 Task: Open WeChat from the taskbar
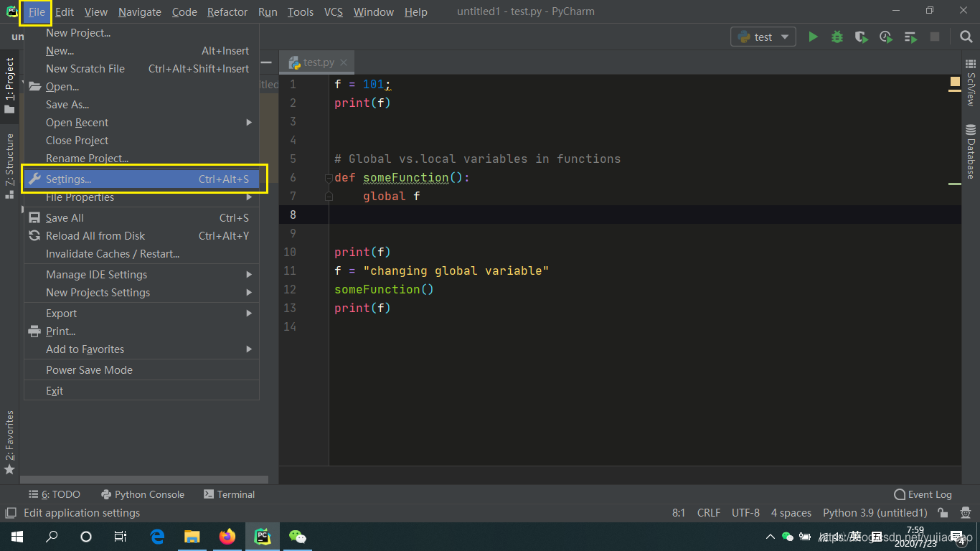click(x=297, y=537)
